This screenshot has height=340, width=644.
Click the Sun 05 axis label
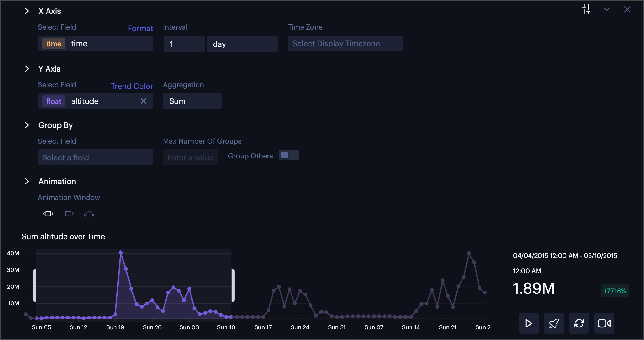41,327
